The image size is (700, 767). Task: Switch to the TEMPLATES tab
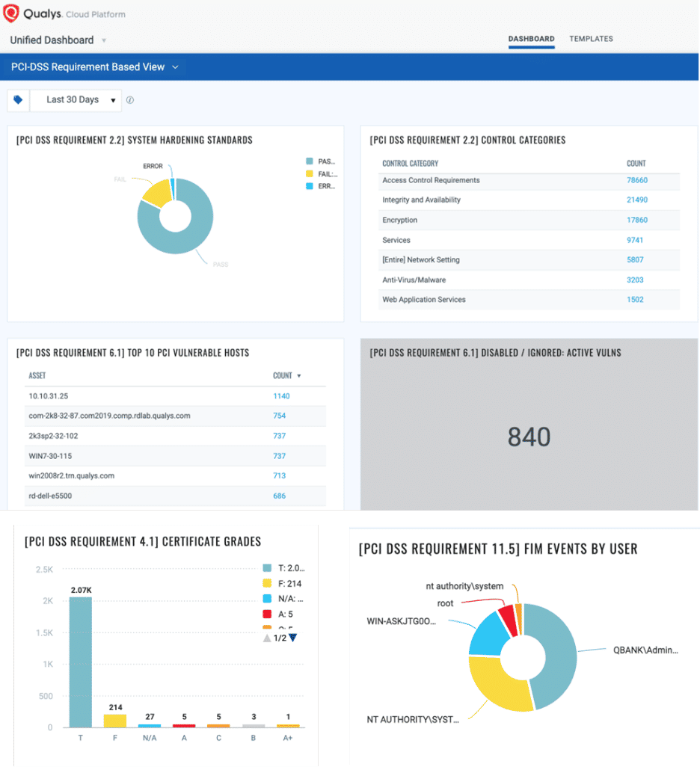(x=591, y=39)
